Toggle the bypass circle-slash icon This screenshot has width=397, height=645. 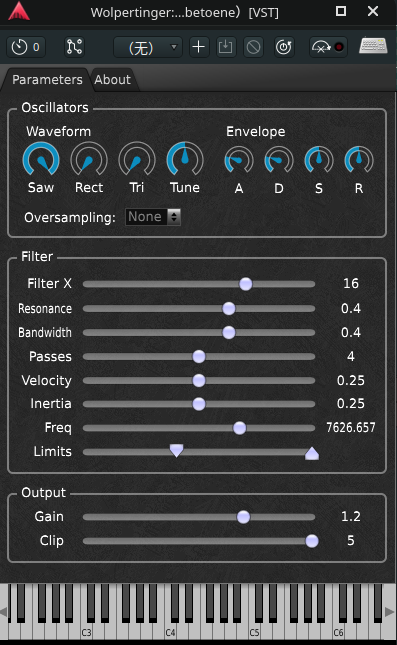click(x=253, y=47)
